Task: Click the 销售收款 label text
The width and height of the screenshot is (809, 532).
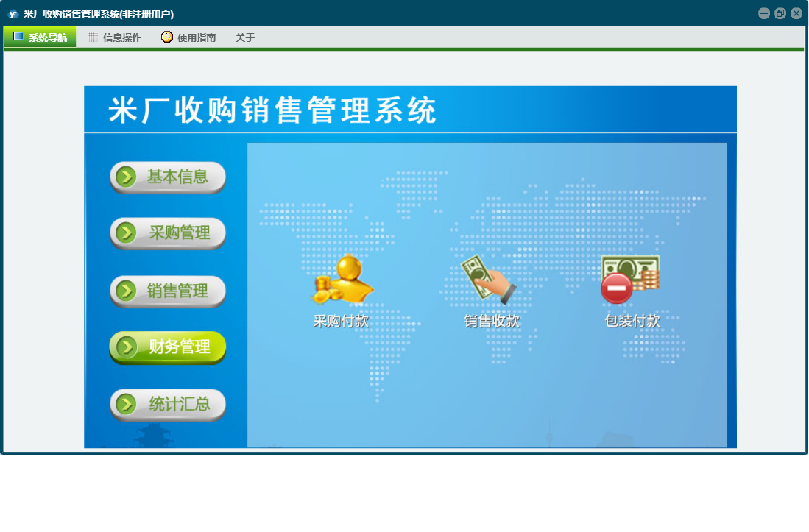Action: point(492,321)
